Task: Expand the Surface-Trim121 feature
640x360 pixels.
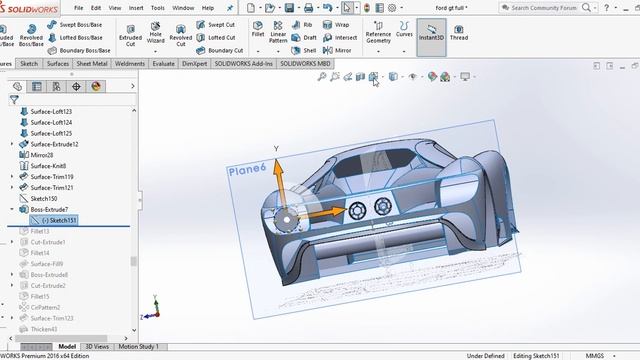Action: (x=12, y=188)
